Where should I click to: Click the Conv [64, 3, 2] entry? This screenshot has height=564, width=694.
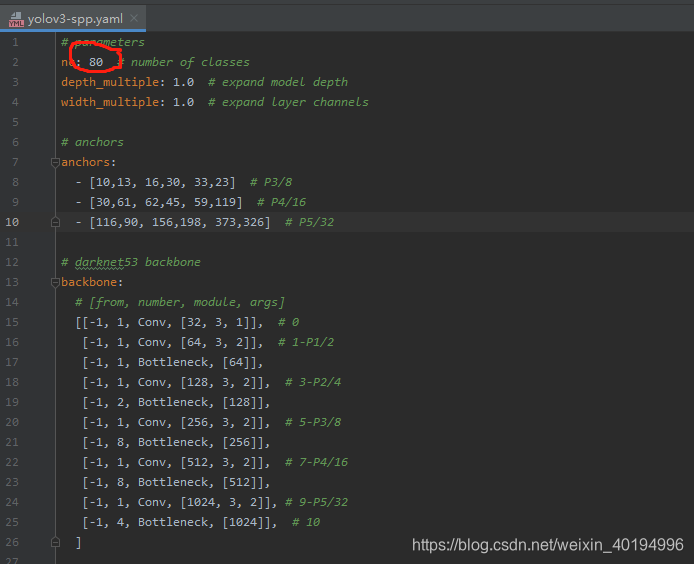point(173,342)
